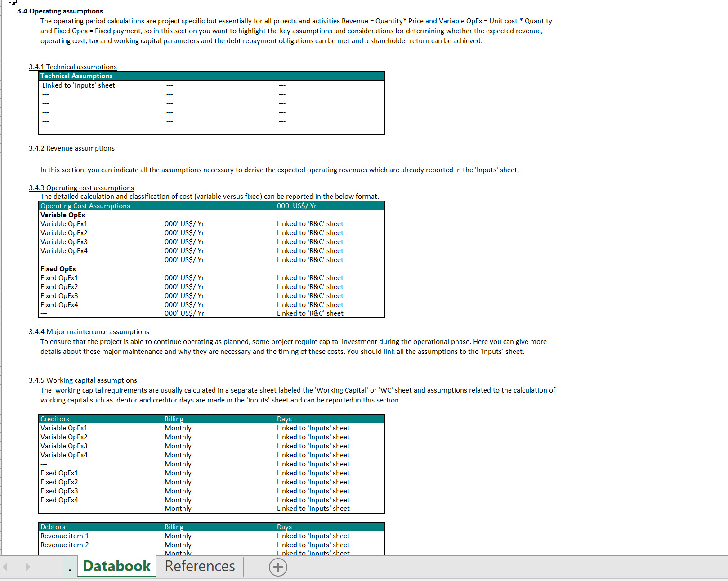Select "Linked to 'Inputs' sheet" for Creditors Variable OpEx3
This screenshot has width=728, height=581.
point(313,446)
